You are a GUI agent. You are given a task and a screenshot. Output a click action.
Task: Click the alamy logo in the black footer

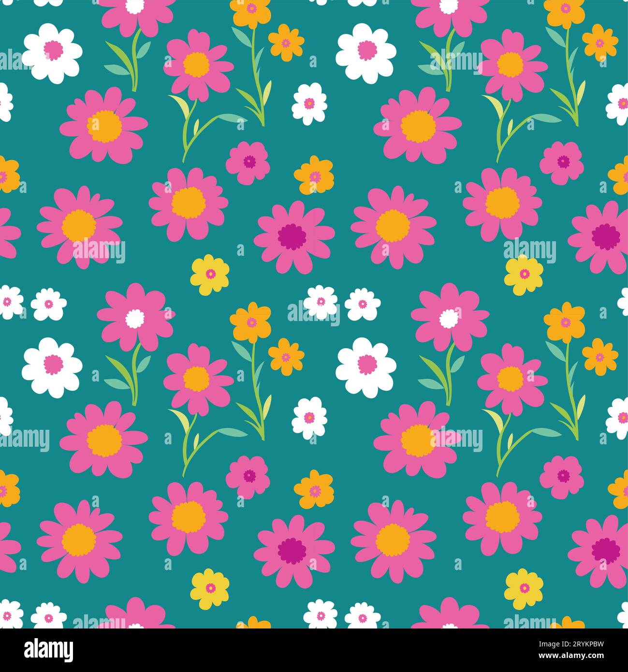click(x=49, y=650)
